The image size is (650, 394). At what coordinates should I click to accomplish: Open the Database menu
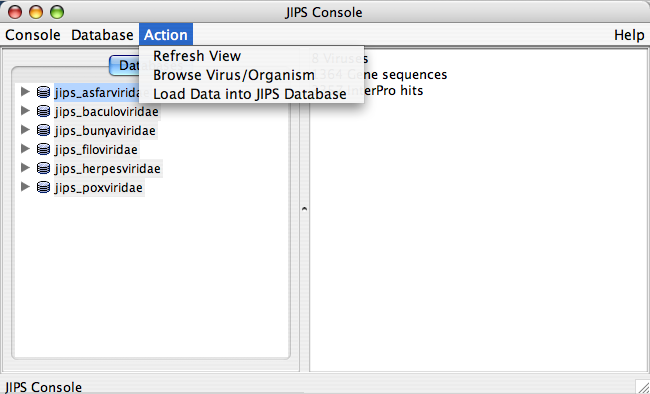[102, 35]
